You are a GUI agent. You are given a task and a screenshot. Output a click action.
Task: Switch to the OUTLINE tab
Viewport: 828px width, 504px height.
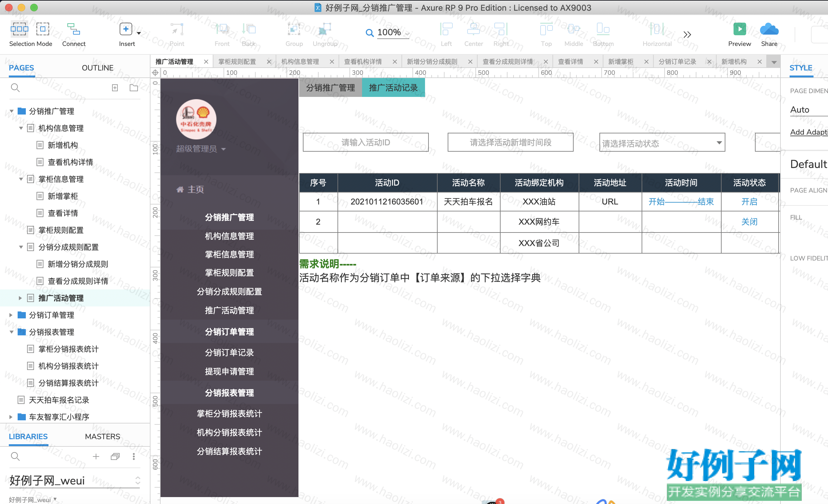[x=98, y=68]
